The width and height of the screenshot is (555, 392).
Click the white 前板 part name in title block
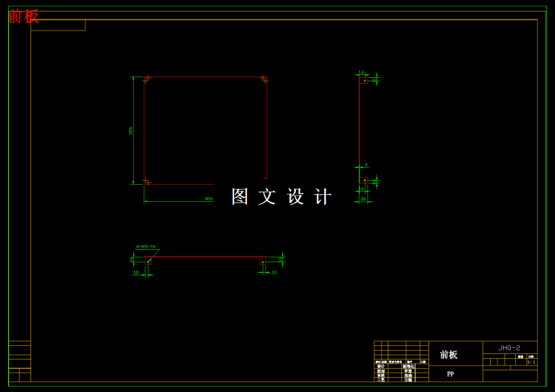pos(449,355)
